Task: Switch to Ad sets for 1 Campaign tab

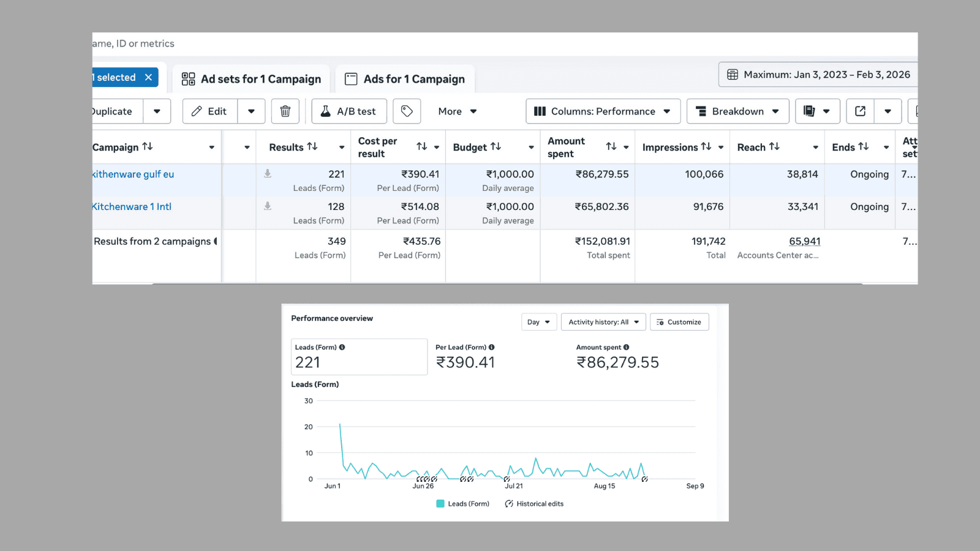Action: coord(251,79)
